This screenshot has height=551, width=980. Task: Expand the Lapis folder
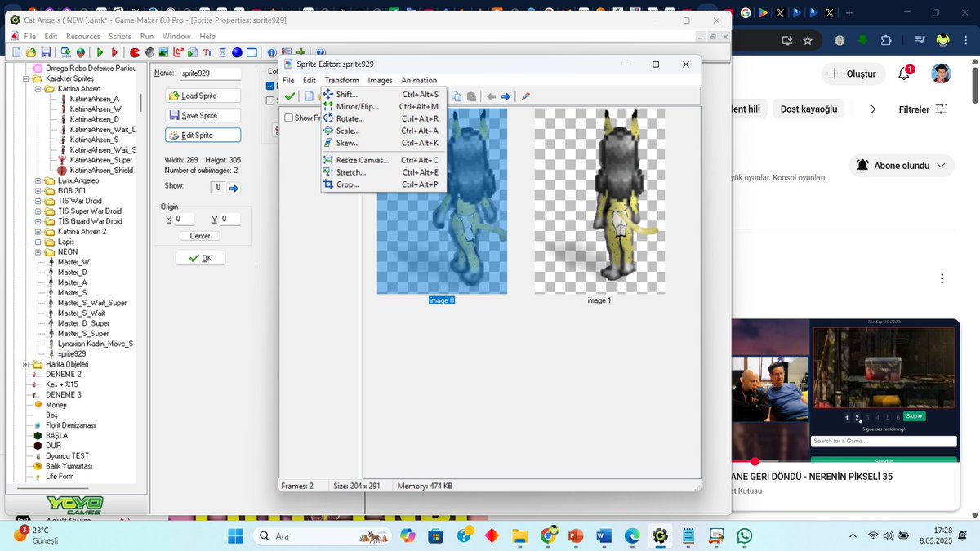pyautogui.click(x=38, y=242)
